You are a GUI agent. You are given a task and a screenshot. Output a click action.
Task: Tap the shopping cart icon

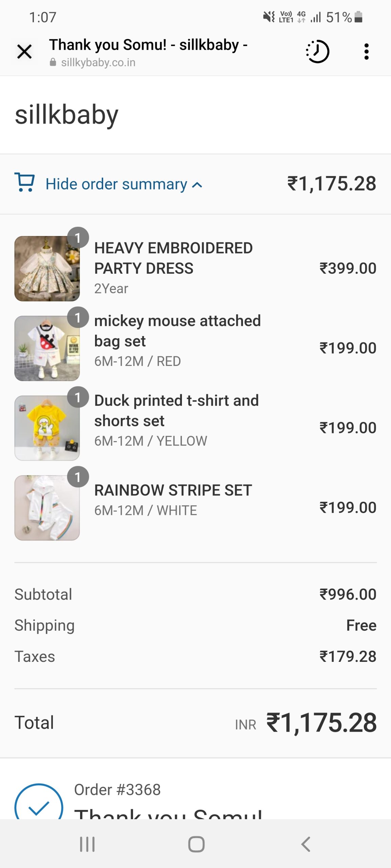(x=24, y=183)
